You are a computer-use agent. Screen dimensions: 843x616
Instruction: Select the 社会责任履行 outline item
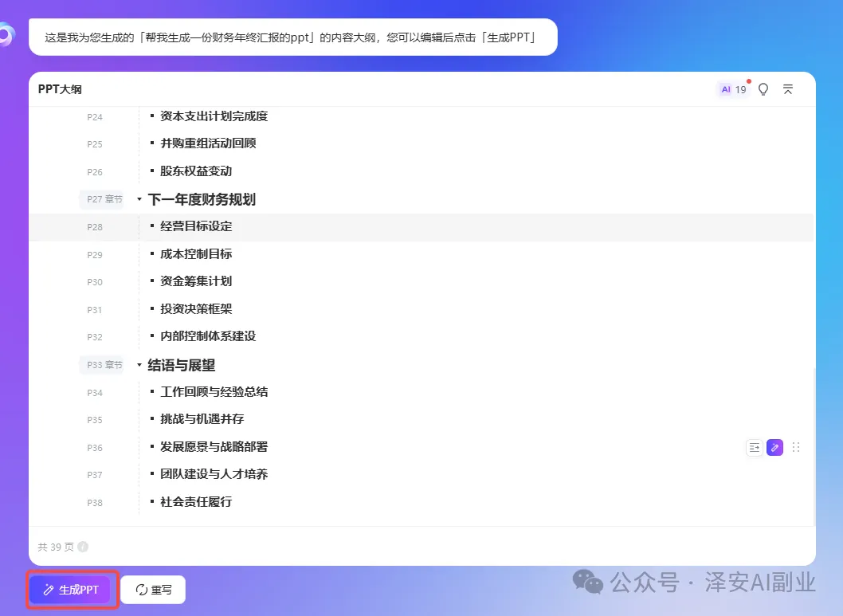click(x=196, y=502)
